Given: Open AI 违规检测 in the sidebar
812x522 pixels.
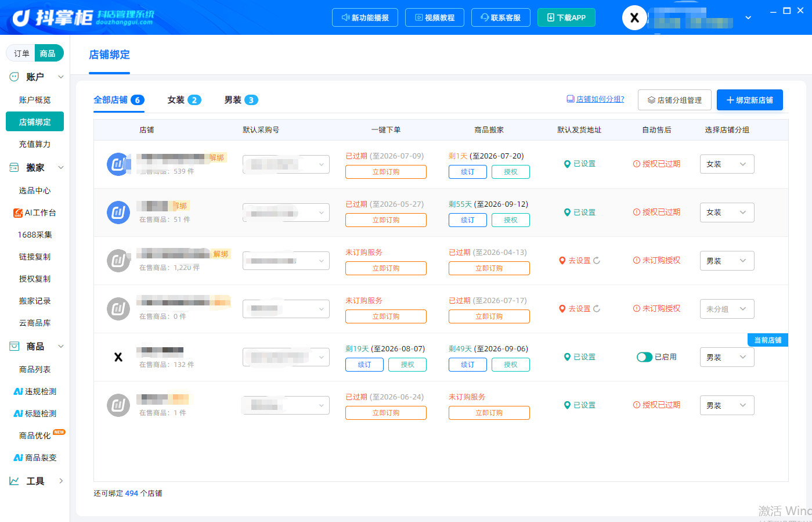Looking at the screenshot, I should pos(35,391).
